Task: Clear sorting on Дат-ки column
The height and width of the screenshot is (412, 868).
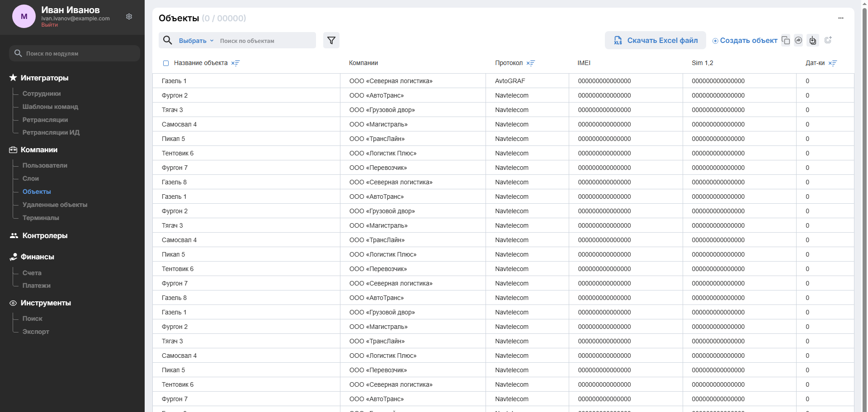Action: coord(833,63)
